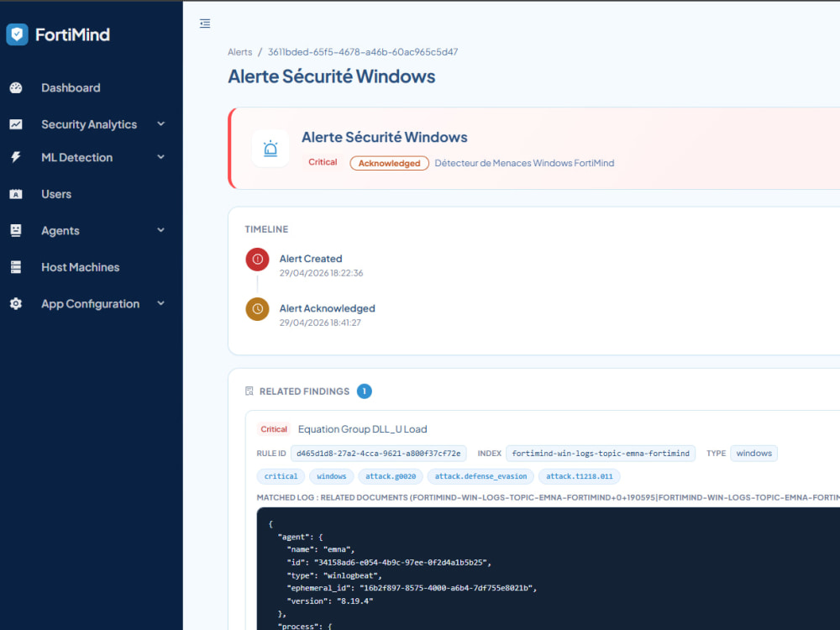Click the critical tag chip
The height and width of the screenshot is (630, 840).
281,476
